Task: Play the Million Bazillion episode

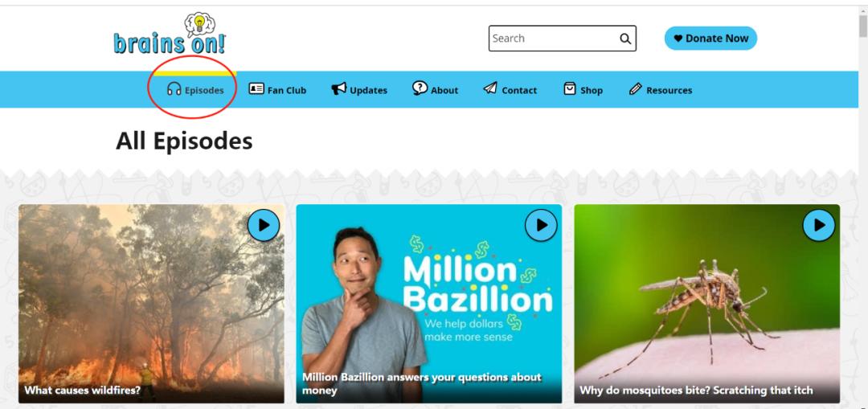Action: (x=541, y=225)
